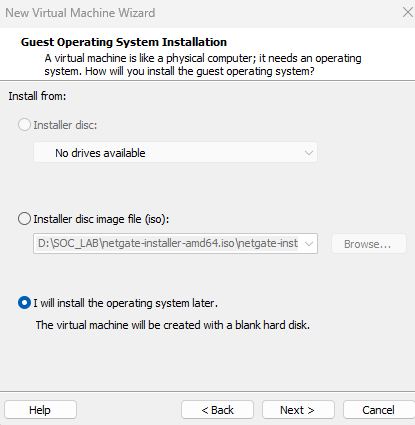Select the Installer disc radio button

click(x=24, y=125)
